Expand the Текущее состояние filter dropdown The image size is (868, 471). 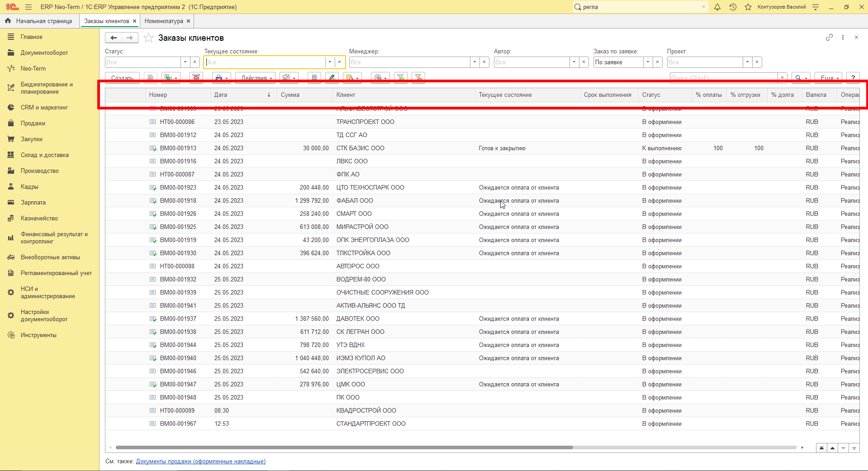(x=330, y=62)
